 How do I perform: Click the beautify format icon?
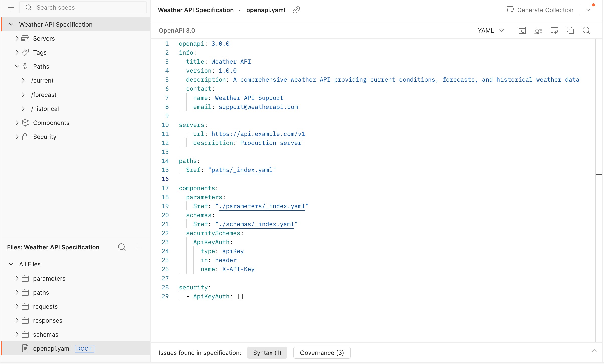538,30
